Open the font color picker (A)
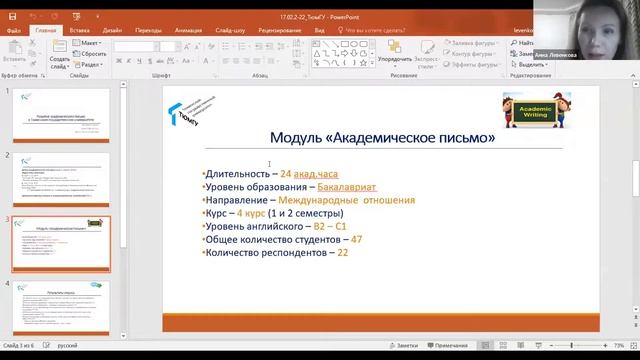This screenshot has width=640, height=360. pyautogui.click(x=207, y=61)
